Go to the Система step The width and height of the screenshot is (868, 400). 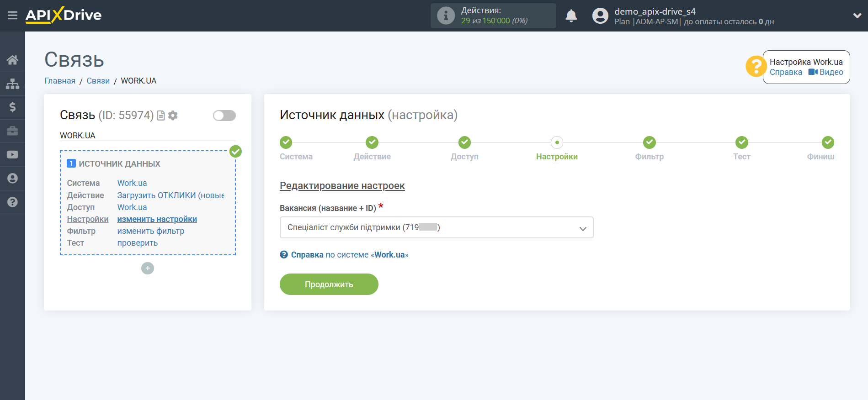click(286, 143)
